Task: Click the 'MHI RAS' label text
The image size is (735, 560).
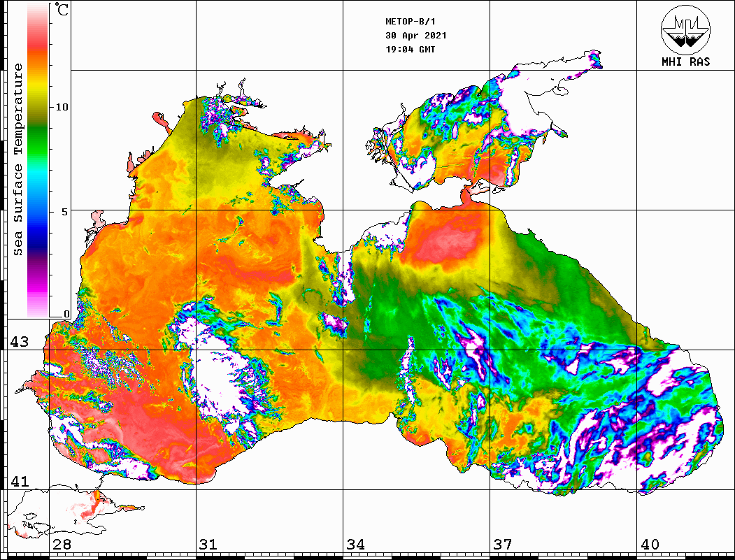Action: [686, 62]
